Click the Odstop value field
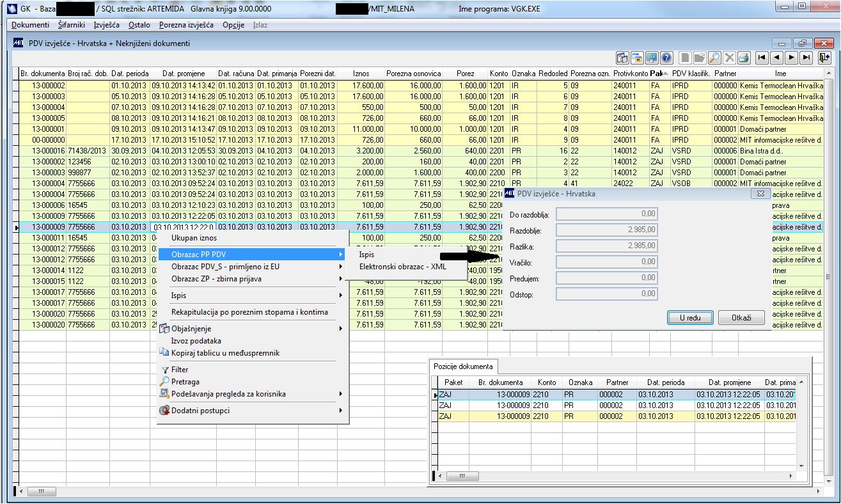 pyautogui.click(x=606, y=294)
